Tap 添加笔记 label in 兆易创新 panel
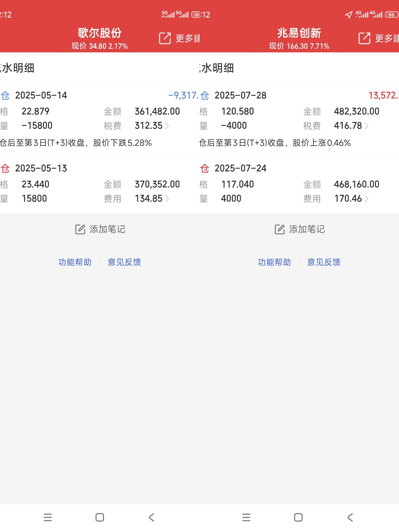This screenshot has height=532, width=399. click(307, 229)
